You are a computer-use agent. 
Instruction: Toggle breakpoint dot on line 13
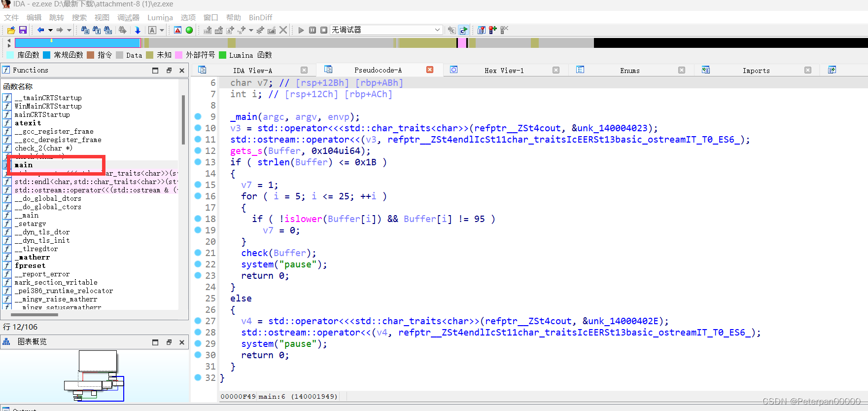pyautogui.click(x=198, y=162)
